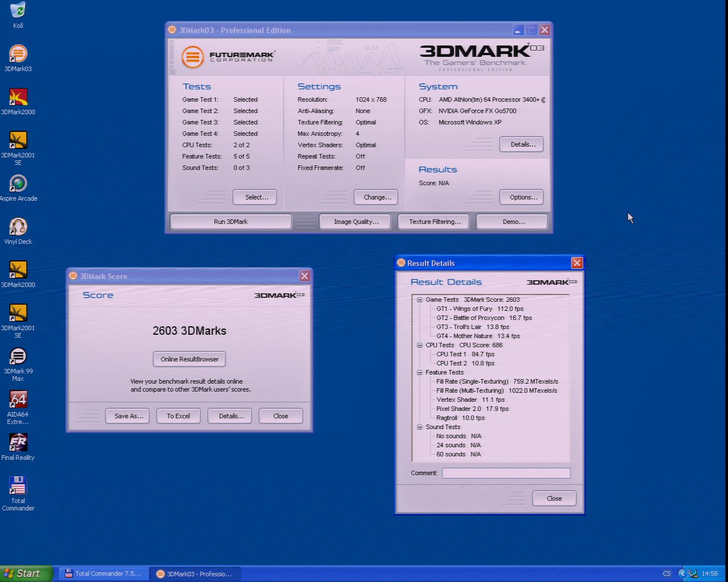Select GT2 - Battle of Proxycon row

tap(484, 318)
